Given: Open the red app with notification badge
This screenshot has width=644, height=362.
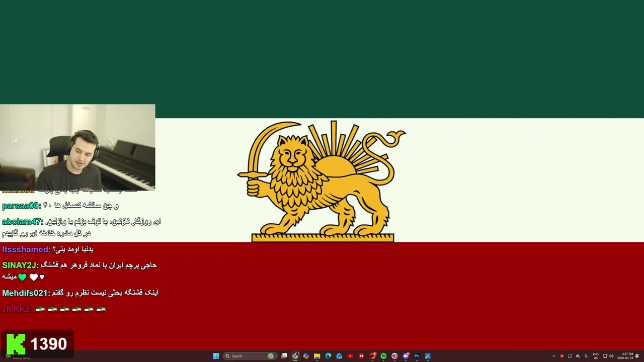Looking at the screenshot, I should (x=372, y=356).
